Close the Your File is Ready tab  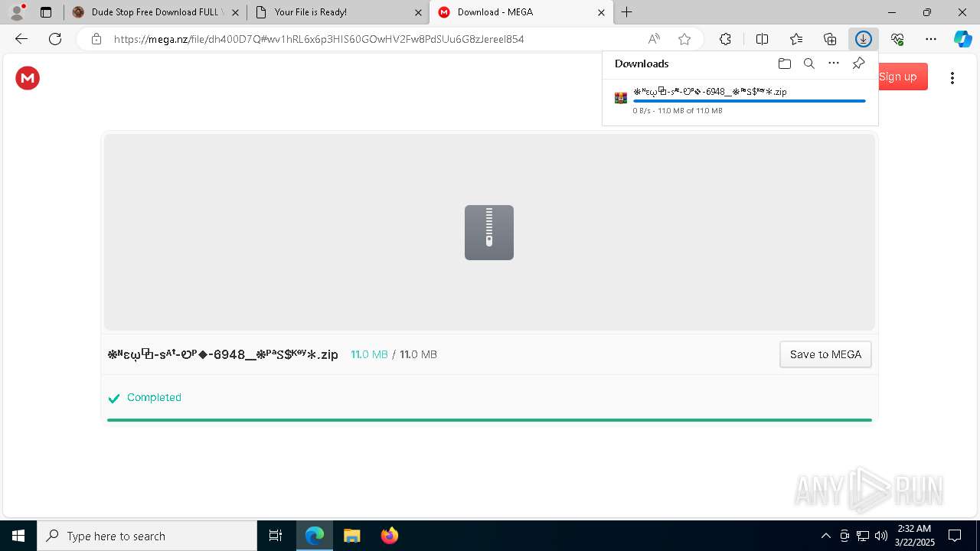coord(418,12)
